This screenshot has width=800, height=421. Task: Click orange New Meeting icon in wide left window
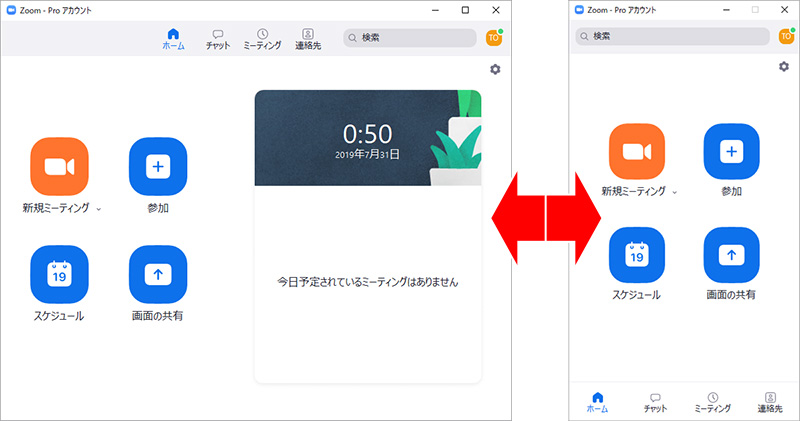coord(59,166)
